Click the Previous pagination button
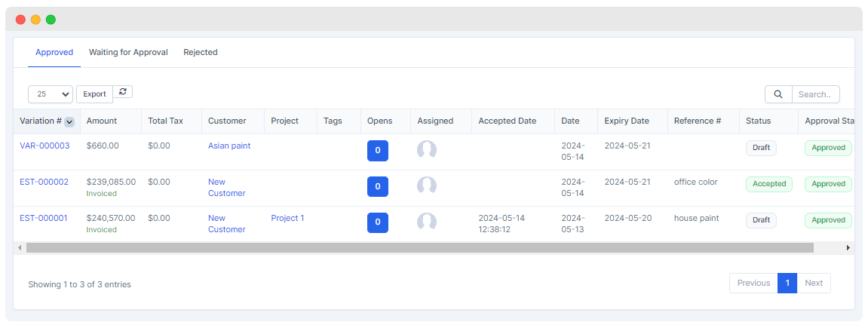This screenshot has height=328, width=868. tap(753, 283)
